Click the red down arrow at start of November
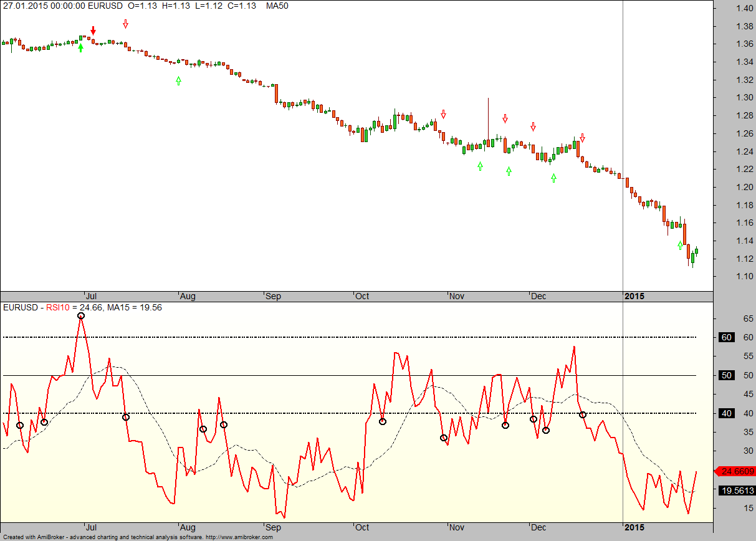The image size is (756, 541). click(443, 114)
